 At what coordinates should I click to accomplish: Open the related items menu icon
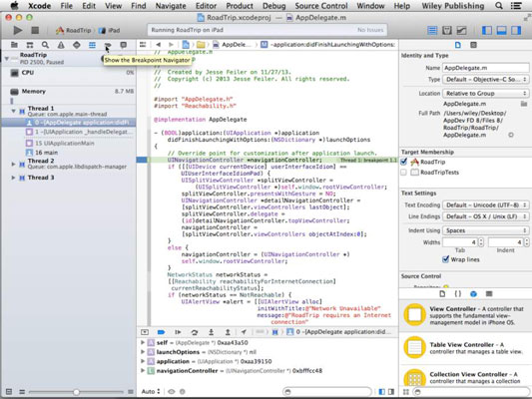[143, 45]
